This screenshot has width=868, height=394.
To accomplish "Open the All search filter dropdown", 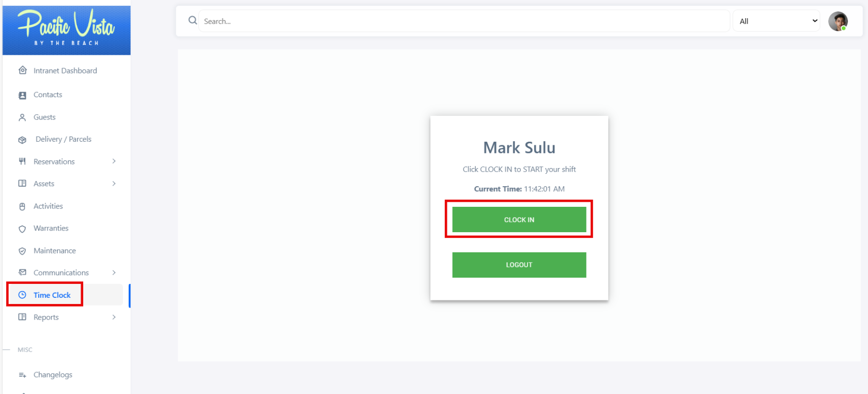I will point(777,21).
